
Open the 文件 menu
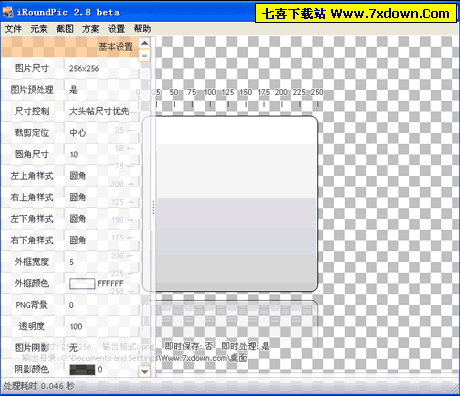13,29
